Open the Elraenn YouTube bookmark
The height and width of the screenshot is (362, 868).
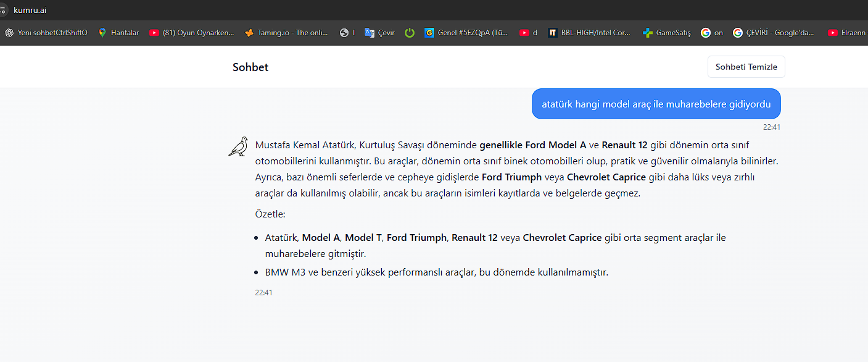(846, 33)
